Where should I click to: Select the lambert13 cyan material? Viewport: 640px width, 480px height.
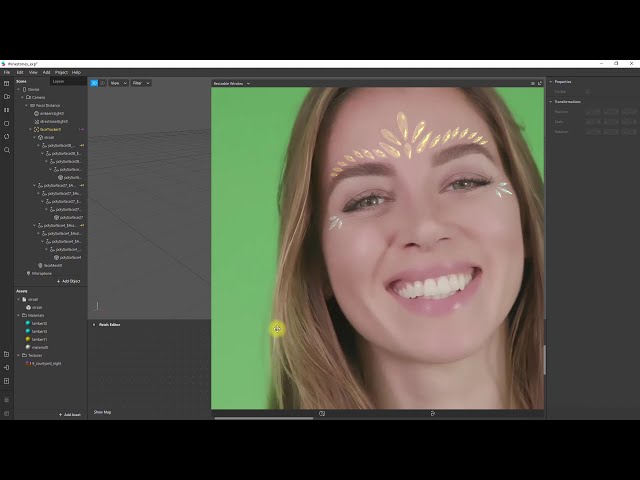[x=37, y=331]
